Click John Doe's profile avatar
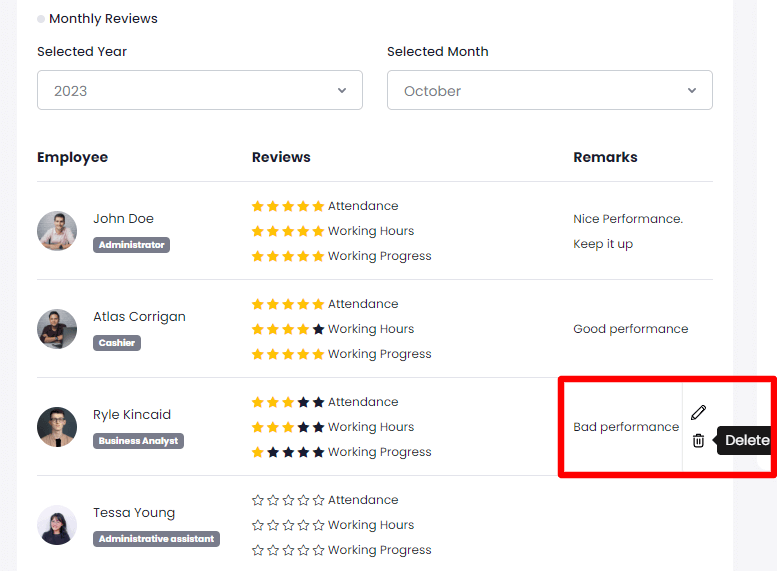 (57, 231)
